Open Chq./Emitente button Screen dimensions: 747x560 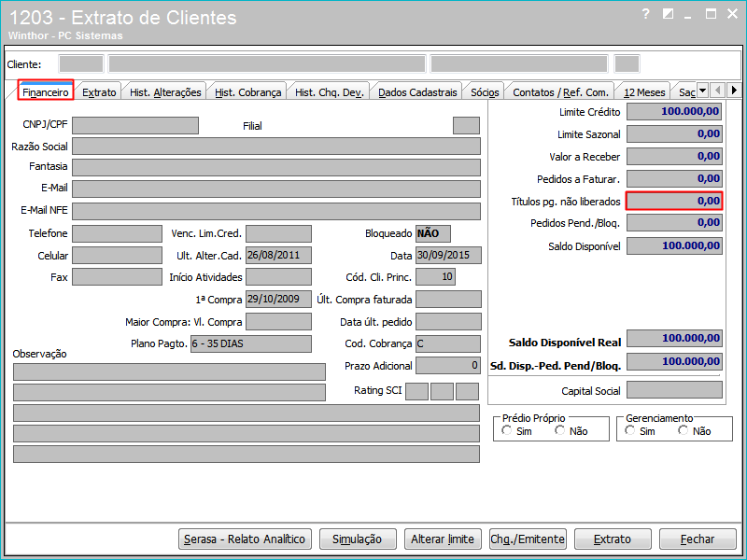pyautogui.click(x=528, y=539)
